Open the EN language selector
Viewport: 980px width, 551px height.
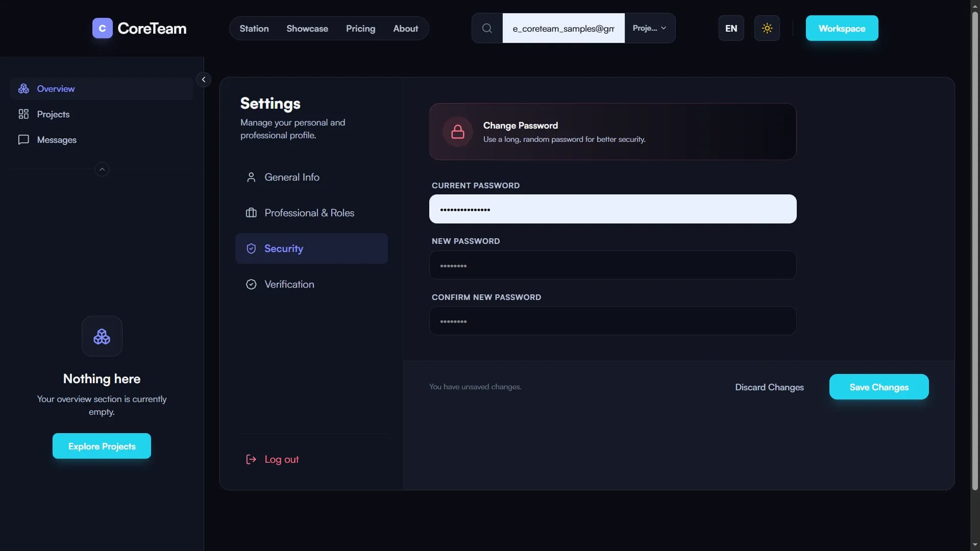pos(731,28)
